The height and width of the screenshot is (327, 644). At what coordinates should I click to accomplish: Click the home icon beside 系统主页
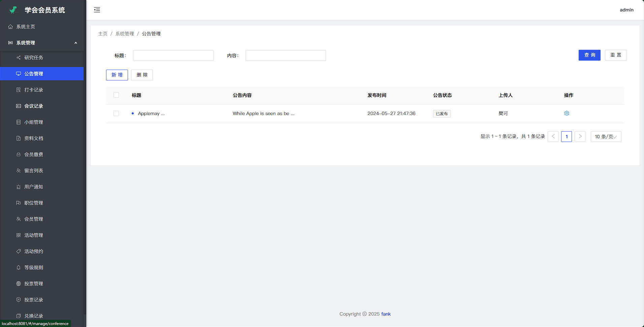click(x=10, y=27)
